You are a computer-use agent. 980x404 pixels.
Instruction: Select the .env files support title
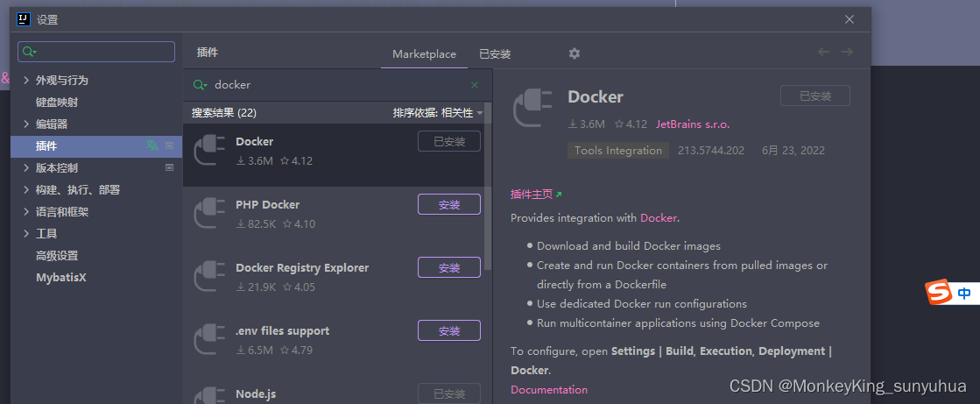pyautogui.click(x=283, y=331)
